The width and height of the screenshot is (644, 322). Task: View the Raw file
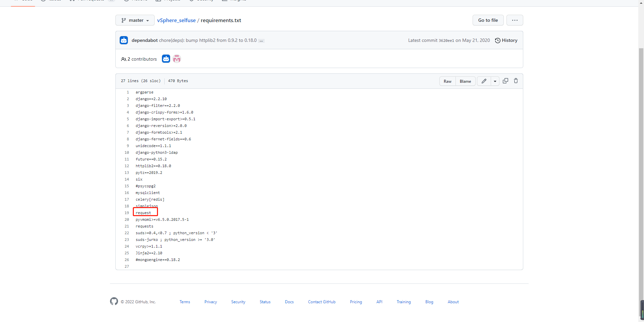[x=447, y=81]
